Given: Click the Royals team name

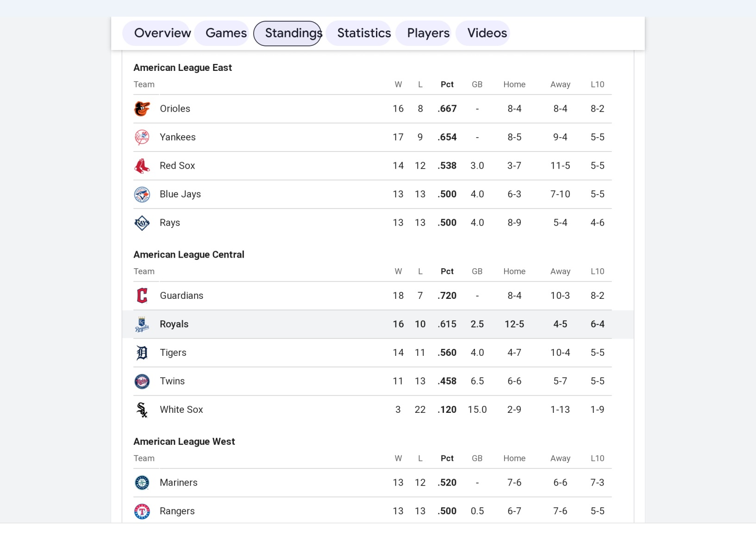Looking at the screenshot, I should tap(174, 324).
